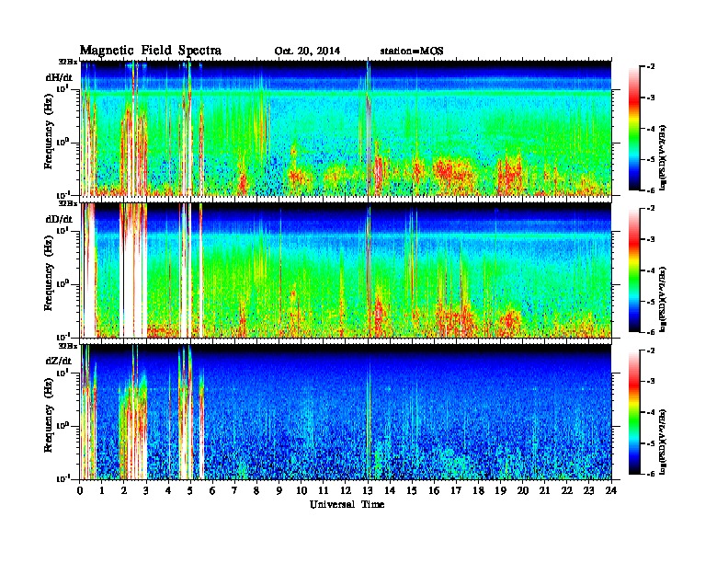Click hour tick label '13' on time axis
Screen dimensions: 728x563
tap(368, 491)
